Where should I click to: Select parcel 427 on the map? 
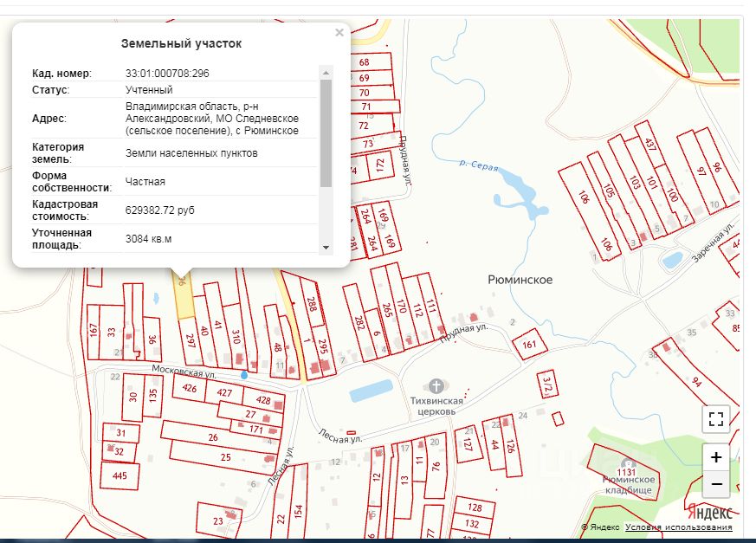pos(224,392)
